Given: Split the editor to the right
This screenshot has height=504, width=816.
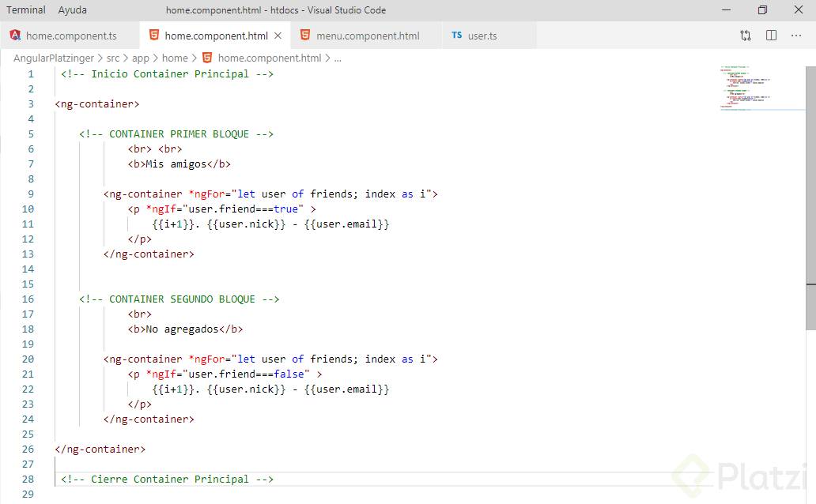Looking at the screenshot, I should click(771, 36).
